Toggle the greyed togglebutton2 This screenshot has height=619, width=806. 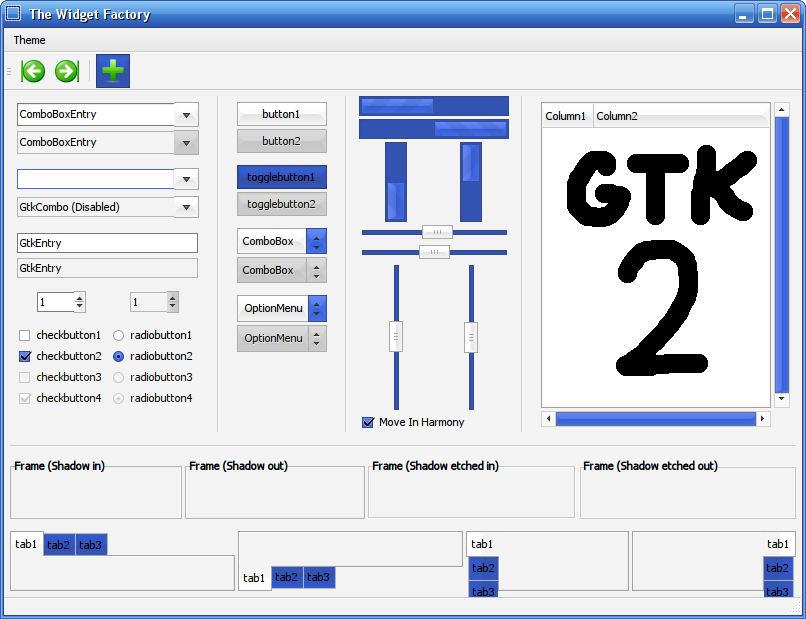282,204
